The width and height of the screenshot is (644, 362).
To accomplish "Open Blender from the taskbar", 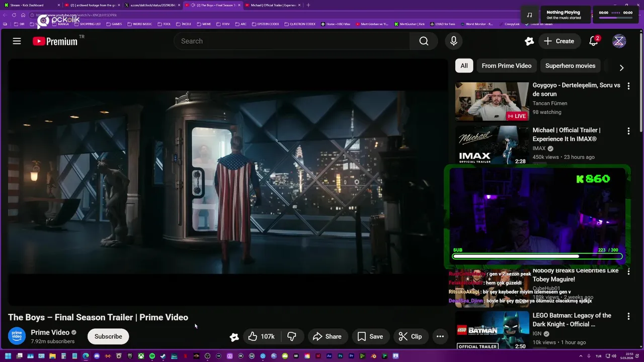I will coord(373,356).
